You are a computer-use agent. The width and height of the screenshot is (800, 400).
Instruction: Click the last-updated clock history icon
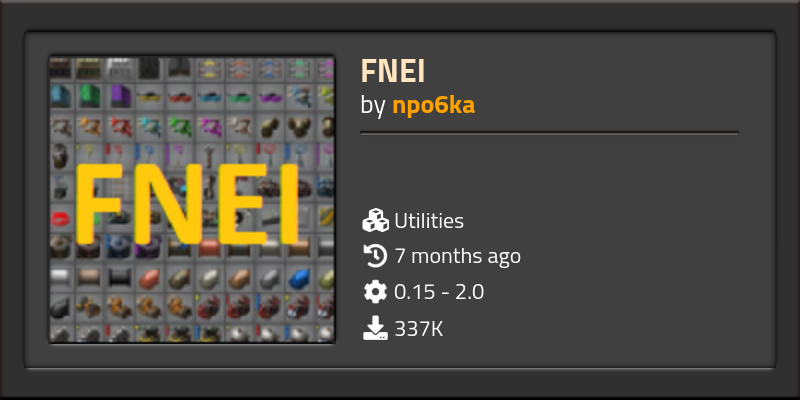click(376, 256)
